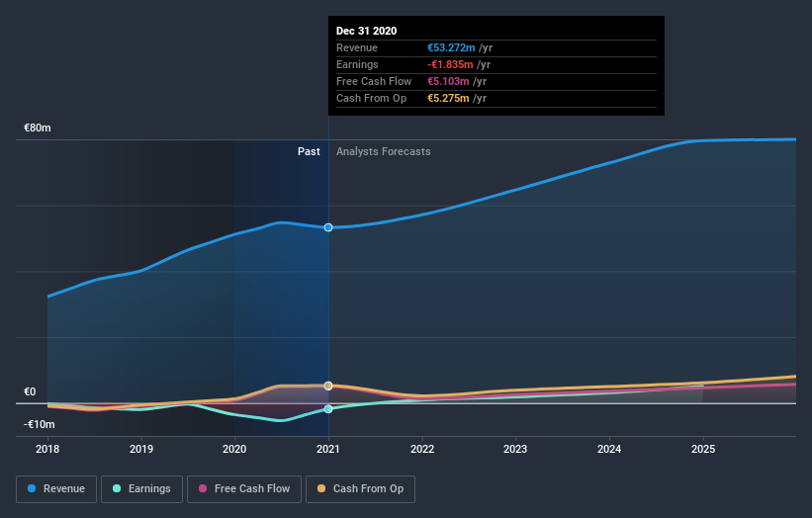Click the €53.272m revenue value
The image size is (812, 518).
pos(451,47)
